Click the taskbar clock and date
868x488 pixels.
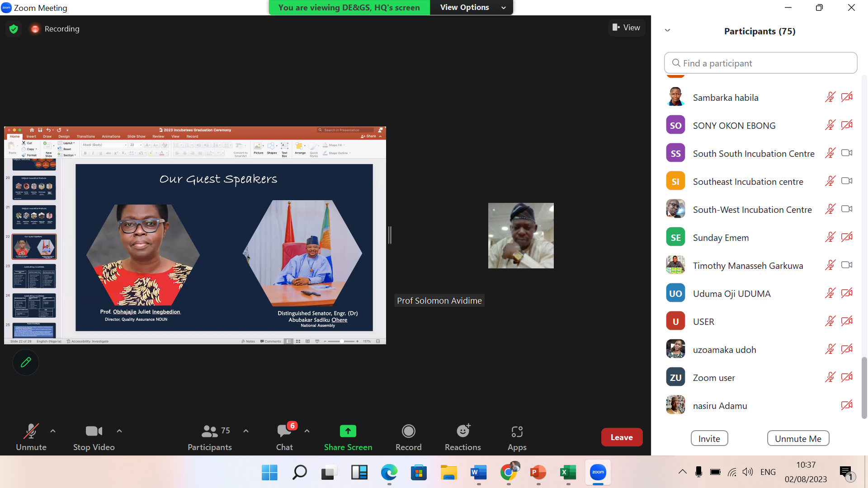[806, 472]
